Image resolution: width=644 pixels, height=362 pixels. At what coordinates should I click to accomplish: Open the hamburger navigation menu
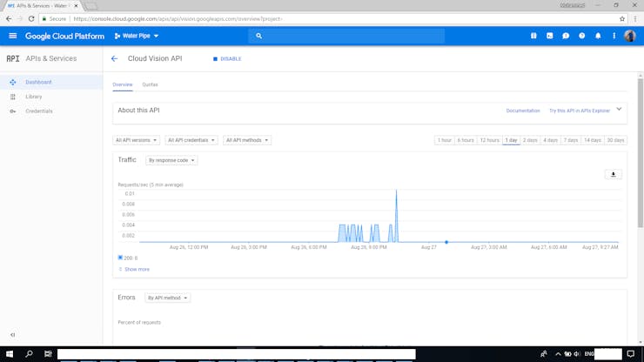[x=13, y=36]
